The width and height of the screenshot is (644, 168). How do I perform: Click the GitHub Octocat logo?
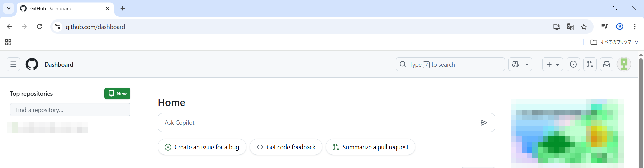[x=32, y=64]
